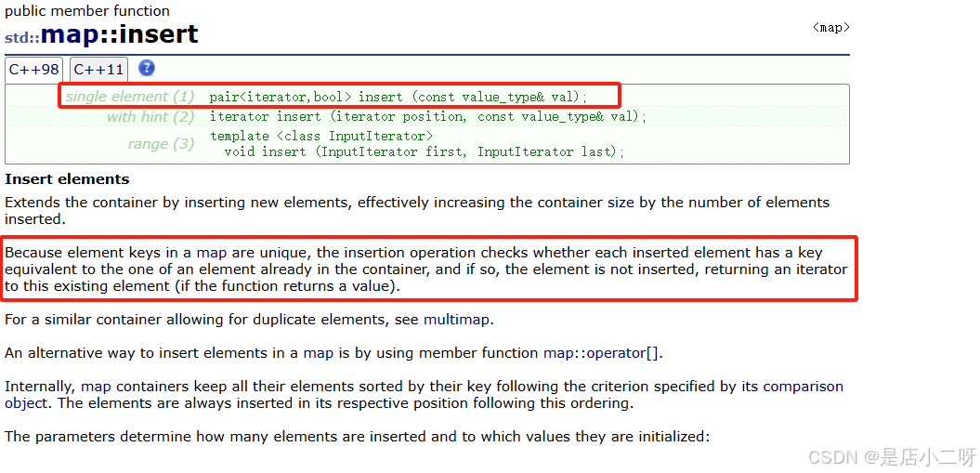Viewport: 980px width, 473px height.
Task: Select the "with hint (2)" label
Action: 150,117
